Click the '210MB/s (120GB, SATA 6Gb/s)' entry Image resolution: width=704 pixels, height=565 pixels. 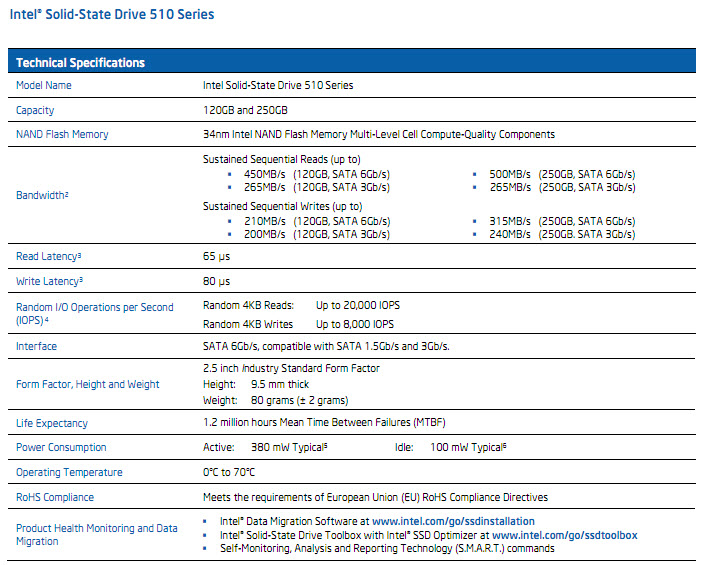coord(317,221)
